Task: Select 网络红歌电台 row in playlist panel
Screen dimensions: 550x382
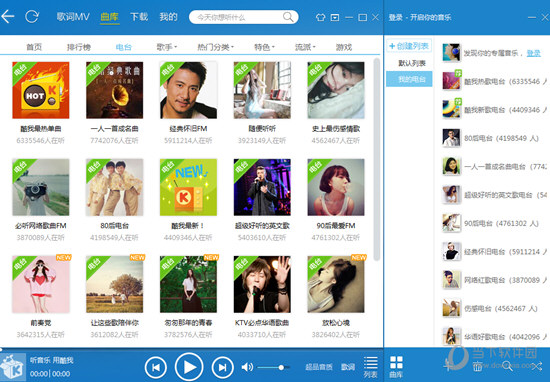Action: (495, 280)
